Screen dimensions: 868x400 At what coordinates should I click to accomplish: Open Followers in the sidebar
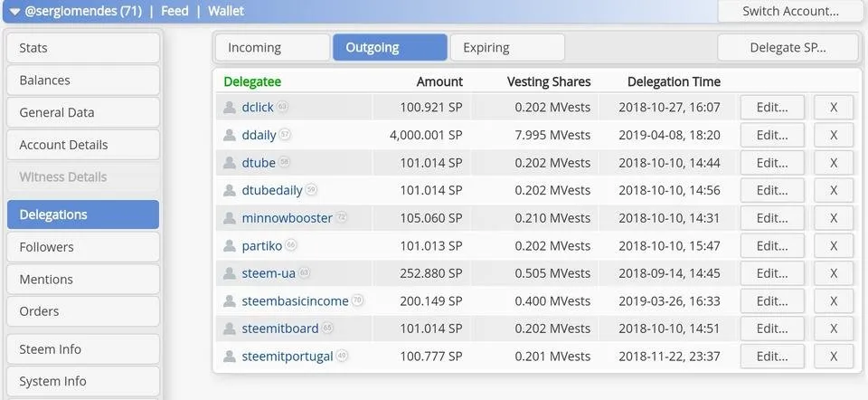(83, 247)
